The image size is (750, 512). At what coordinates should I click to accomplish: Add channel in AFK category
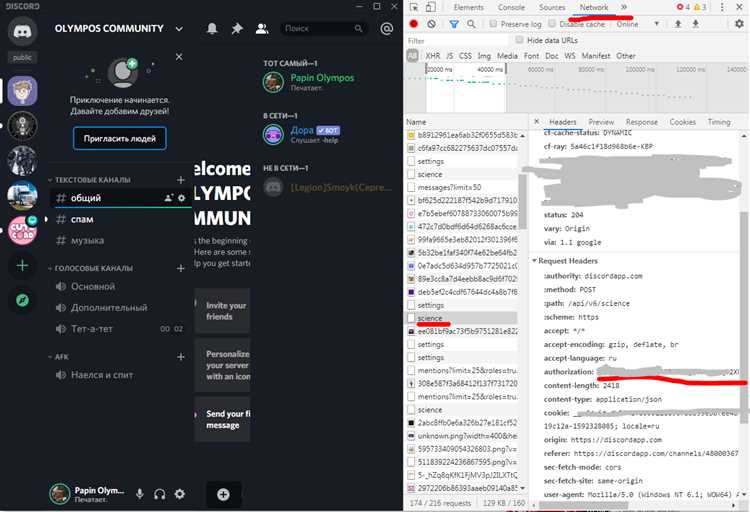(x=181, y=357)
